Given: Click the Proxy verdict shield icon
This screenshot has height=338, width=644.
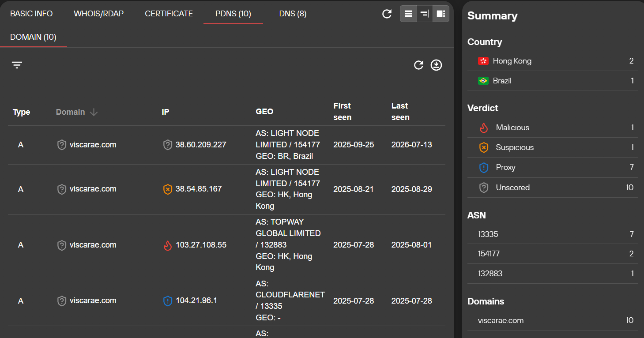Looking at the screenshot, I should [484, 167].
